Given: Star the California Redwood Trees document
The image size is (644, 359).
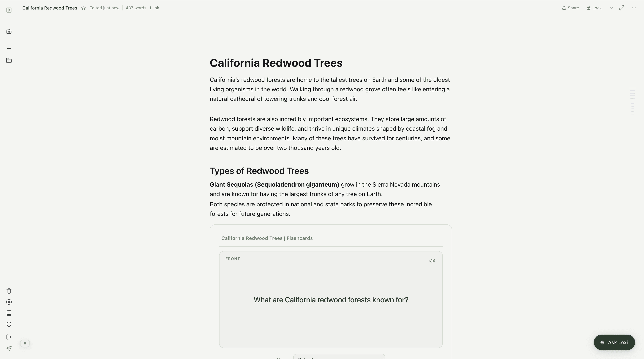Looking at the screenshot, I should [83, 8].
